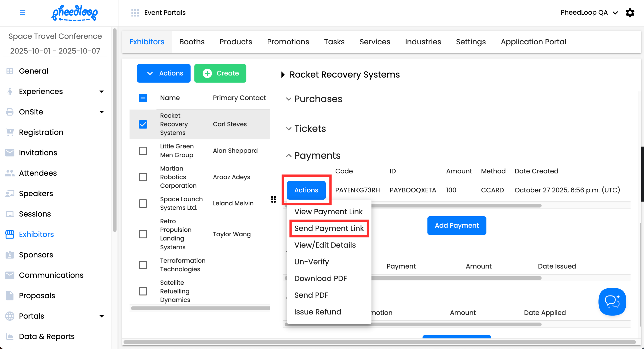Open the settings gear icon

click(x=630, y=13)
